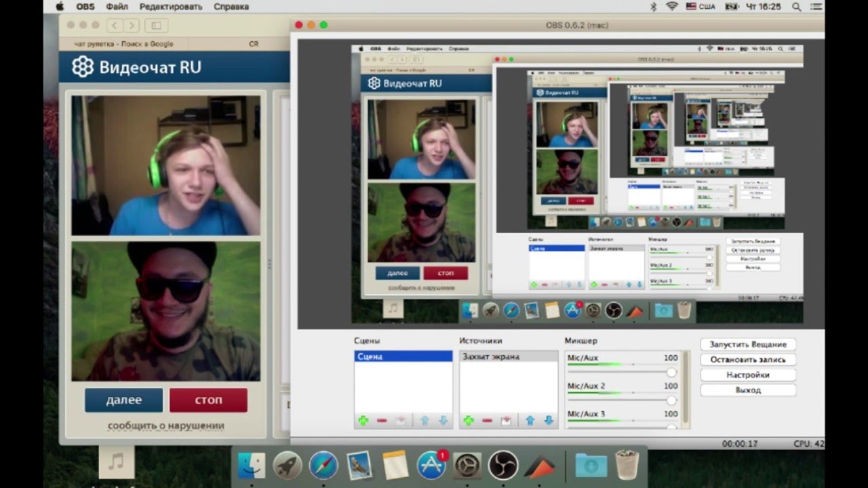Toggle Safari sidebar button

click(x=156, y=25)
